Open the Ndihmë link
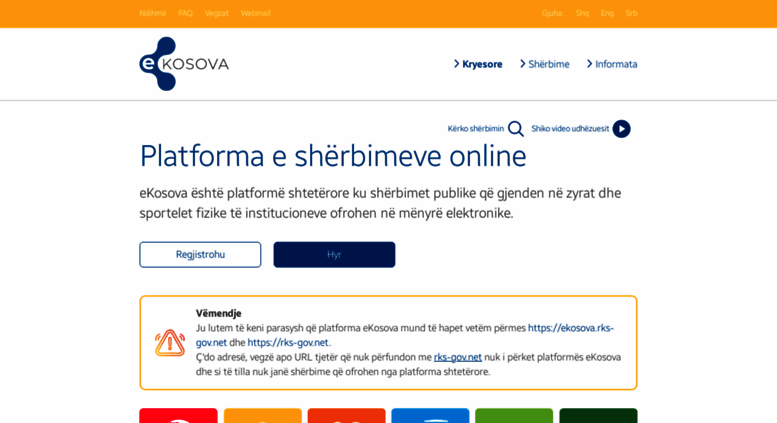This screenshot has height=423, width=777. click(153, 13)
